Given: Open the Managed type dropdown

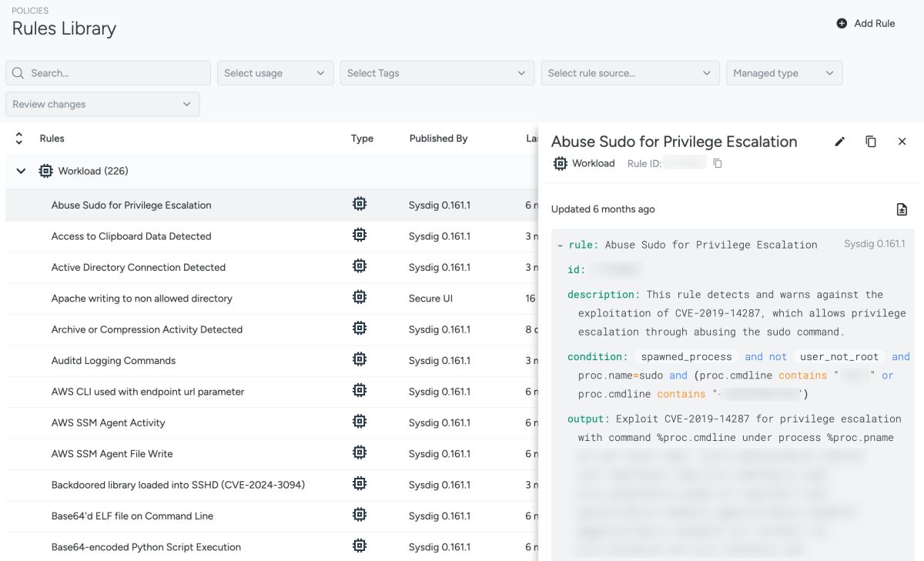Looking at the screenshot, I should (784, 73).
